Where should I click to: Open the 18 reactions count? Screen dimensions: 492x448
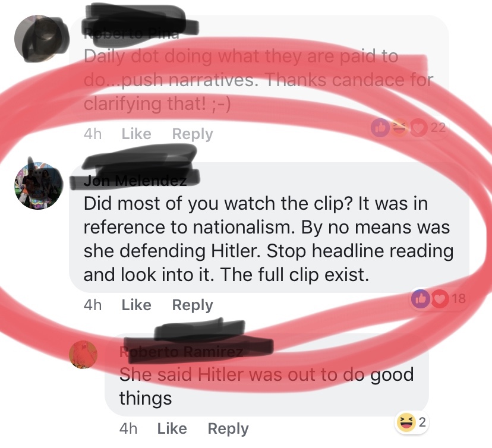coord(458,298)
